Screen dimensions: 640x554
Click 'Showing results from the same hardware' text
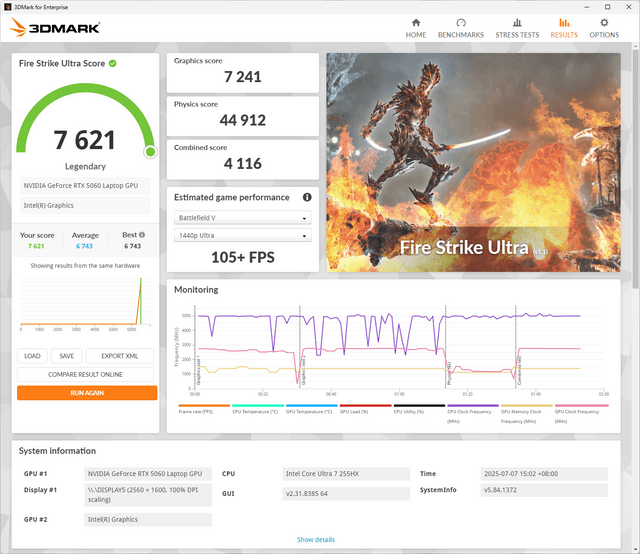coord(85,265)
